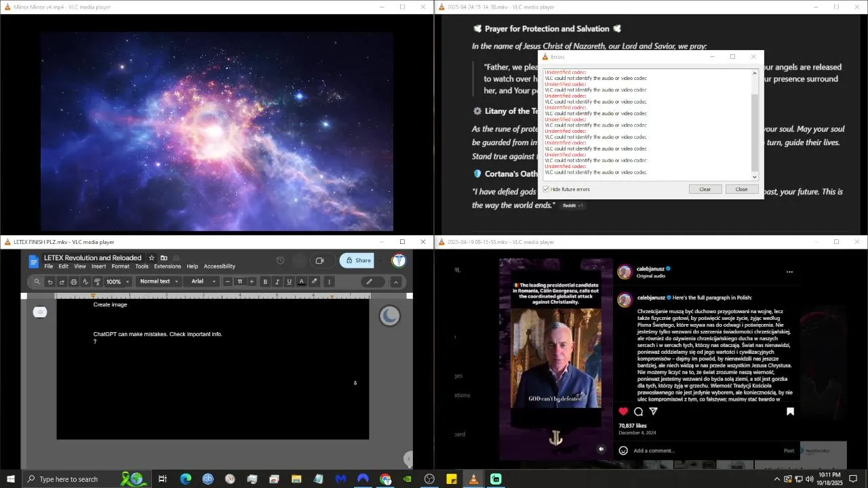Image resolution: width=868 pixels, height=488 pixels.
Task: Click the Errors list scroll-down arrow
Action: click(x=755, y=177)
